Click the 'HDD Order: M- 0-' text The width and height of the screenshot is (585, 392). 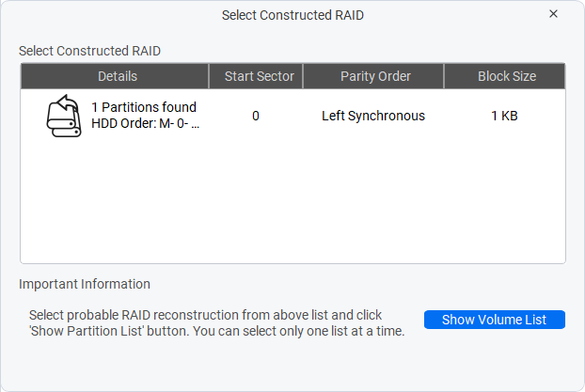click(x=140, y=123)
